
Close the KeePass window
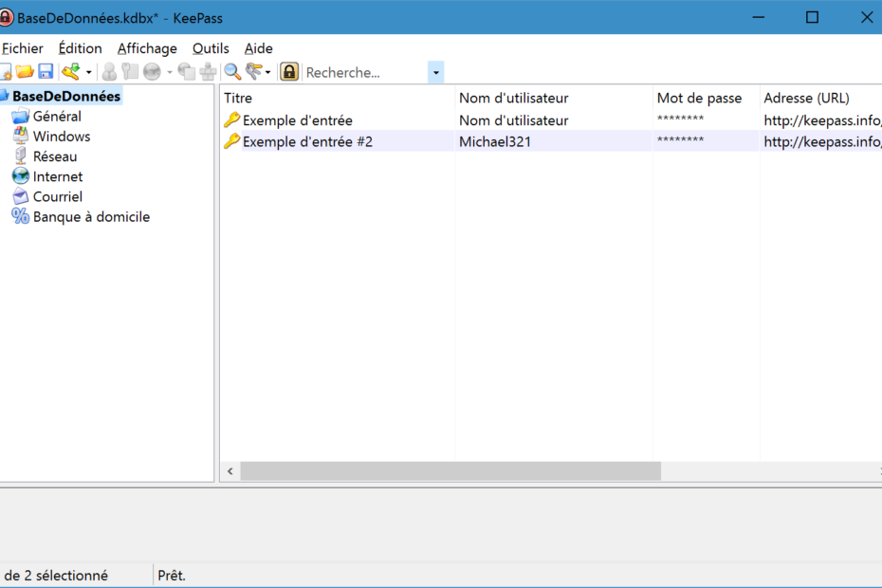(866, 17)
